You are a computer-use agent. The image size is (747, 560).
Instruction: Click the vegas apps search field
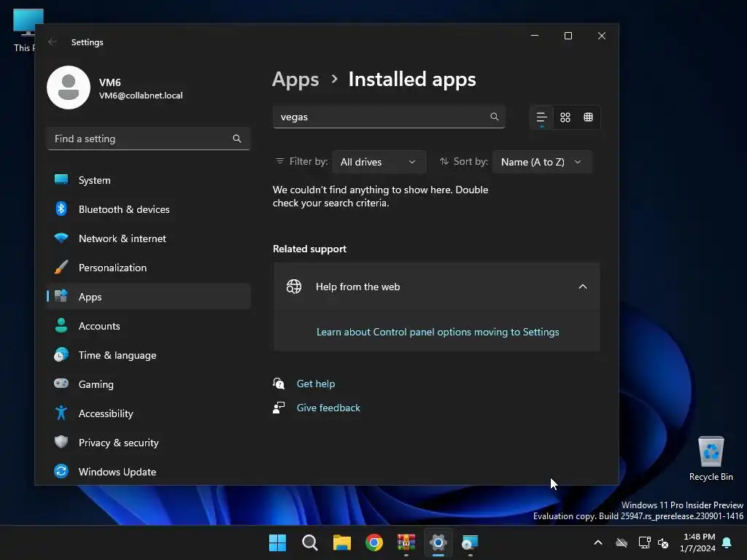pos(389,117)
